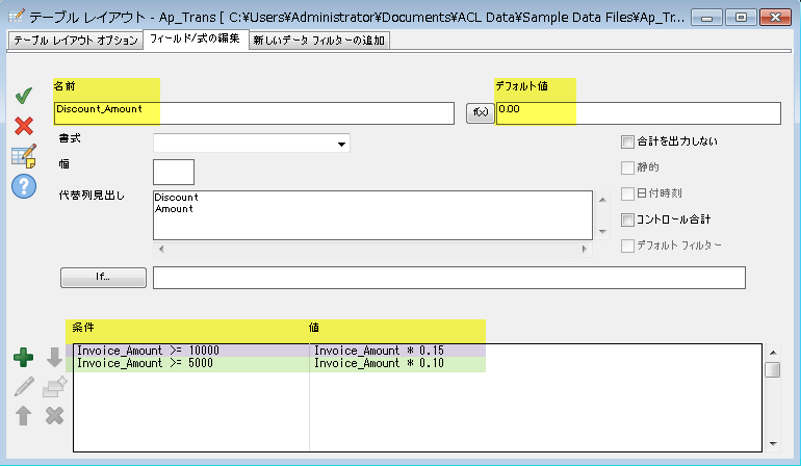The image size is (801, 466).
Task: Open the table note editor icon
Action: (x=24, y=156)
